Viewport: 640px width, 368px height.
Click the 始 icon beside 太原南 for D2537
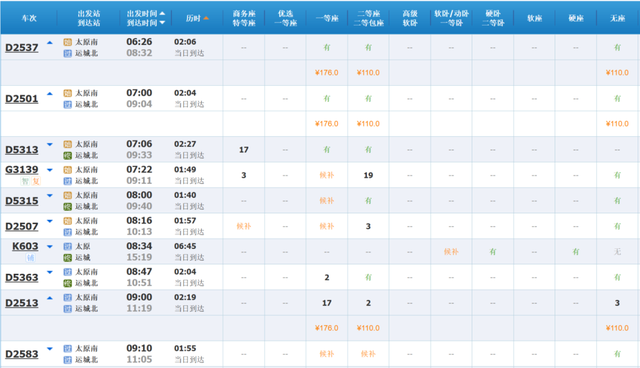68,42
